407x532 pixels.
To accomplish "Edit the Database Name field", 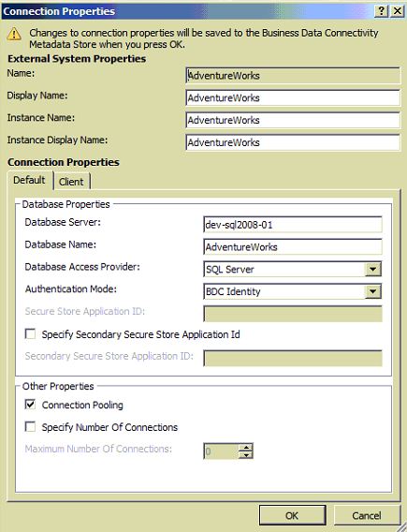I will [293, 247].
